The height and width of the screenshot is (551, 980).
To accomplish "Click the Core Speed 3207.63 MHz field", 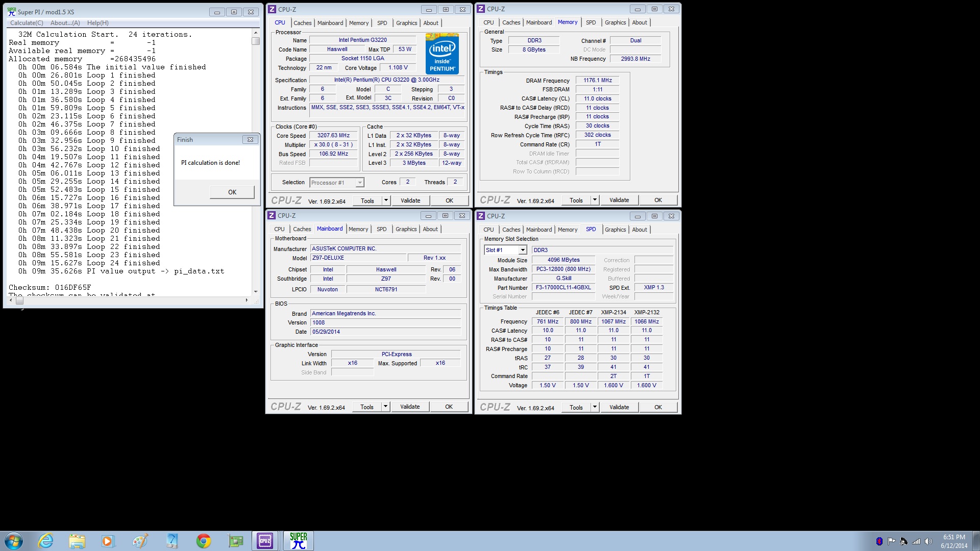I will coord(334,136).
